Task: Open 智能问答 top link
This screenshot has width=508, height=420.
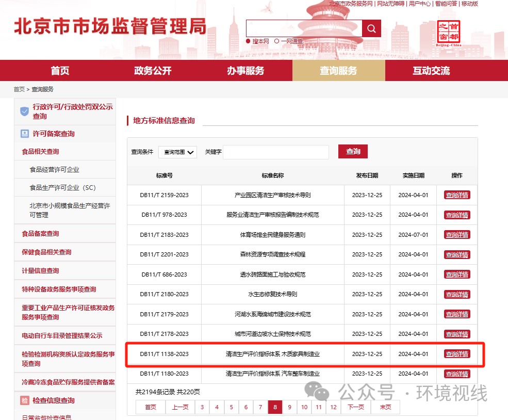Action: pos(446,4)
